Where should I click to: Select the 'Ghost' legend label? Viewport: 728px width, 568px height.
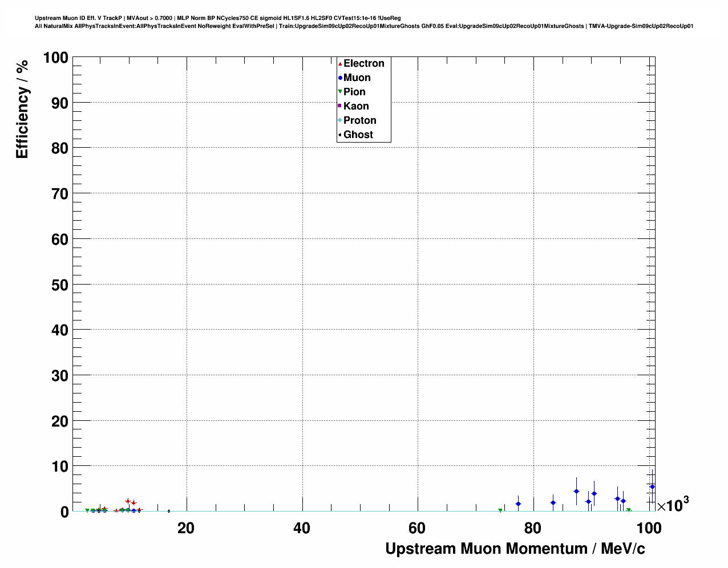[x=358, y=135]
